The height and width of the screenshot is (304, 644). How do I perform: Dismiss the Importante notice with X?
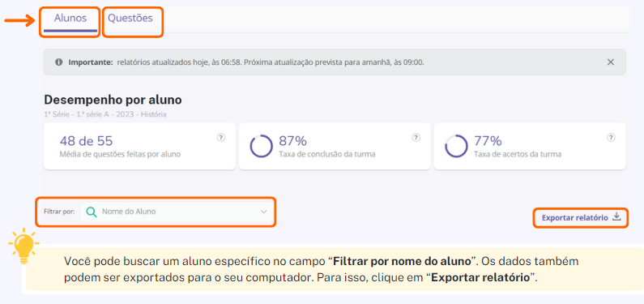[x=610, y=62]
